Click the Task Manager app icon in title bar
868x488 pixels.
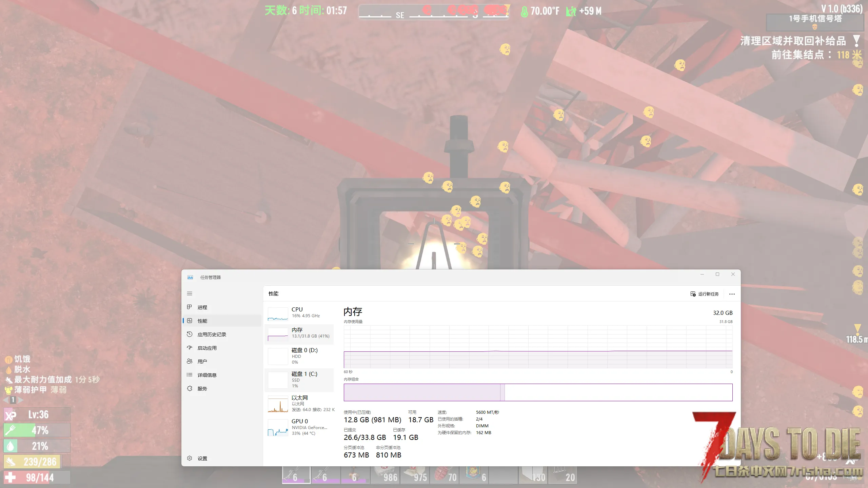(190, 277)
